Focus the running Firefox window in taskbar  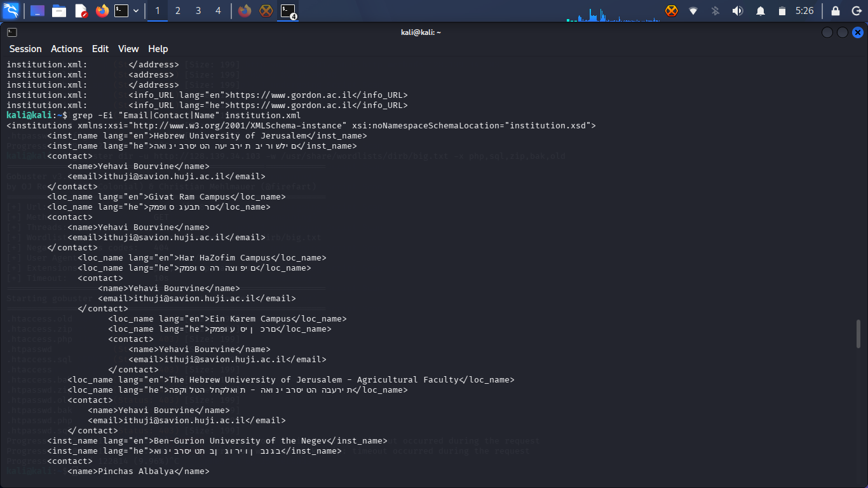tap(245, 11)
